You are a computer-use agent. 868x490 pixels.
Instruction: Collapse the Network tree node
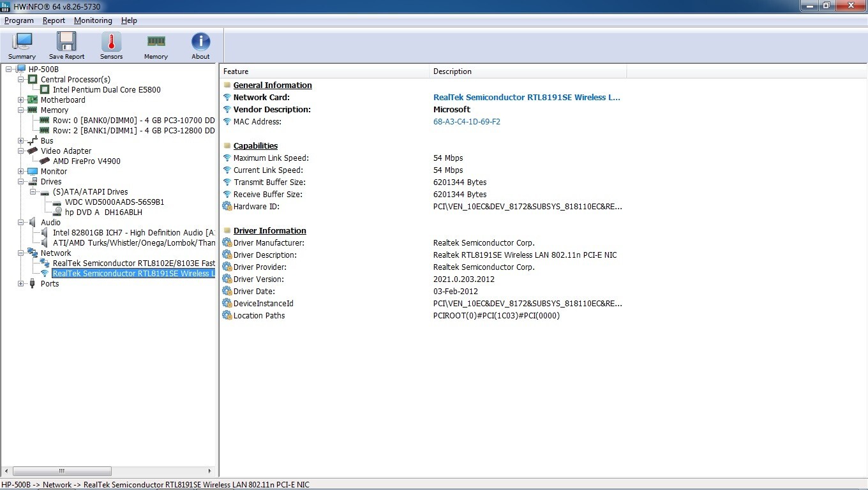coord(20,253)
